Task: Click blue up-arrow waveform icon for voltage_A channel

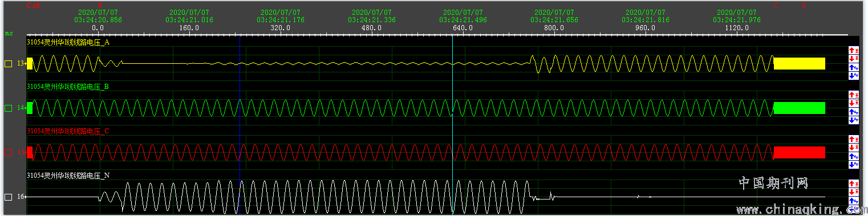Action: coord(853,67)
